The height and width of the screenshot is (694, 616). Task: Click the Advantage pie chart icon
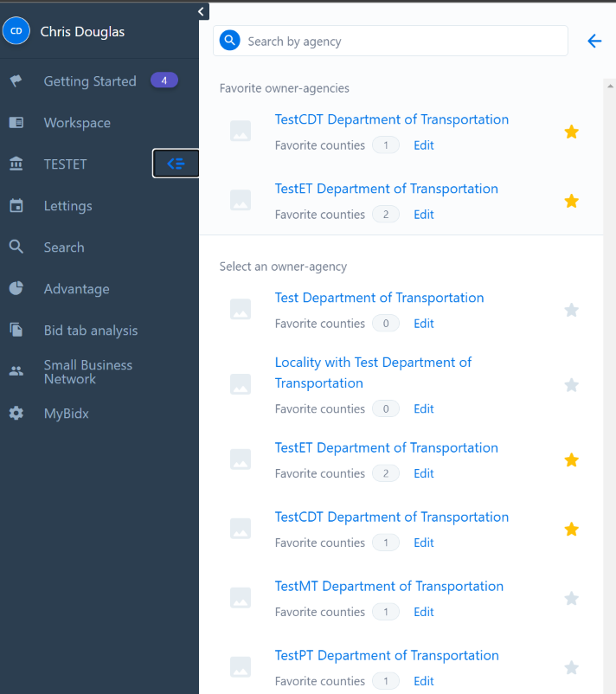(16, 289)
